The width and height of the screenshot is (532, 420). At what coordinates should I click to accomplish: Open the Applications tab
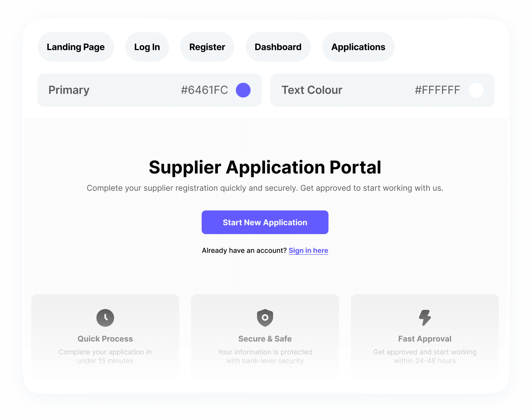coord(358,47)
